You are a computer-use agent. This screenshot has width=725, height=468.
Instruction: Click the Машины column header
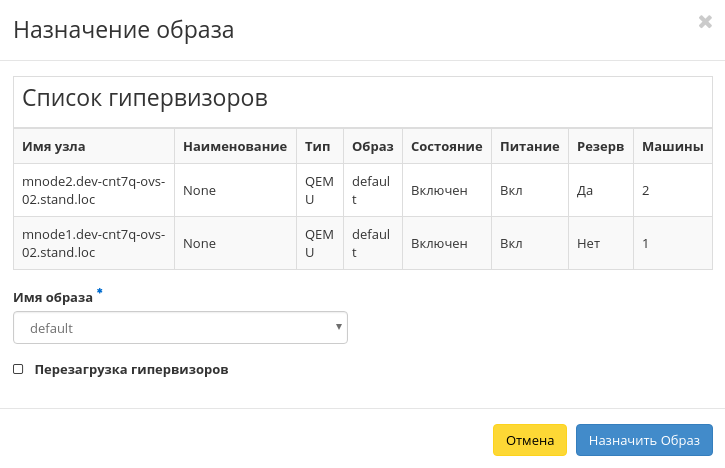pos(672,146)
